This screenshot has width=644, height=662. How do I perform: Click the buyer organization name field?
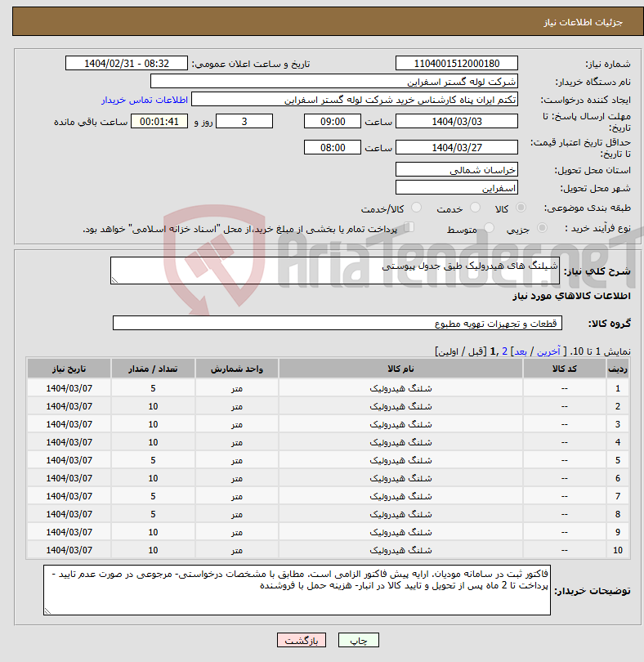(334, 82)
